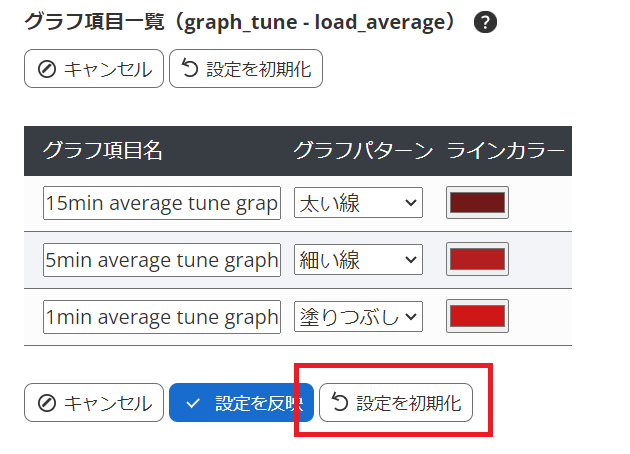
Task: Edit the 15min average tune graph name
Action: (x=161, y=203)
